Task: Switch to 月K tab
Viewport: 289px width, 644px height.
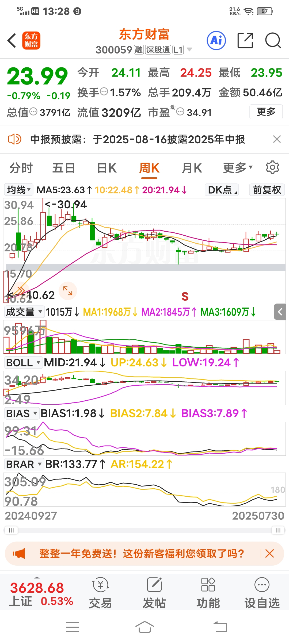Action: (x=192, y=168)
